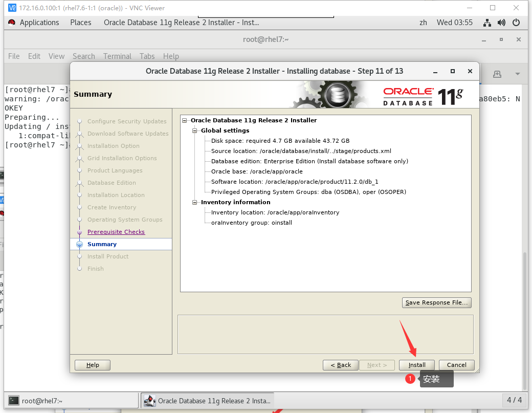Open the Terminal menu
This screenshot has height=413, width=532.
[x=117, y=56]
